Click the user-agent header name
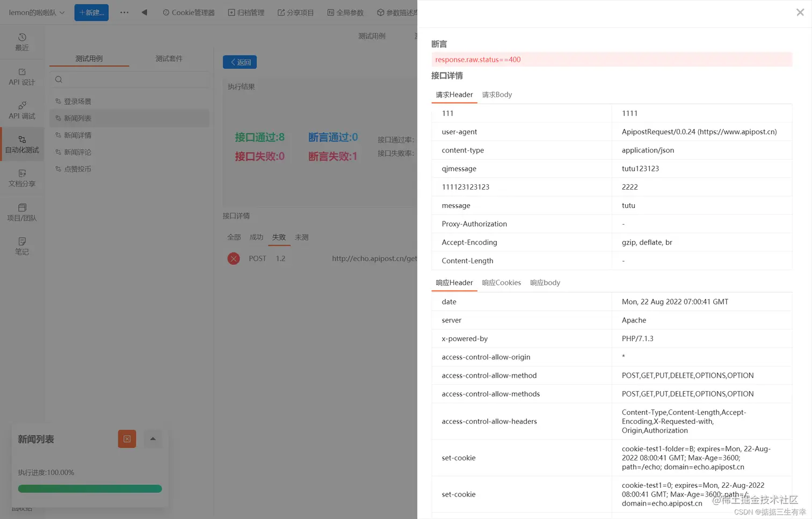The width and height of the screenshot is (812, 519). point(459,132)
